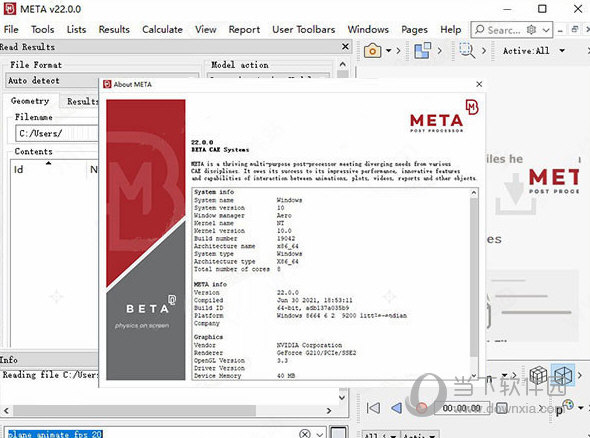The height and width of the screenshot is (438, 590).
Task: Click the META logo in About dialog
Action: 444,116
